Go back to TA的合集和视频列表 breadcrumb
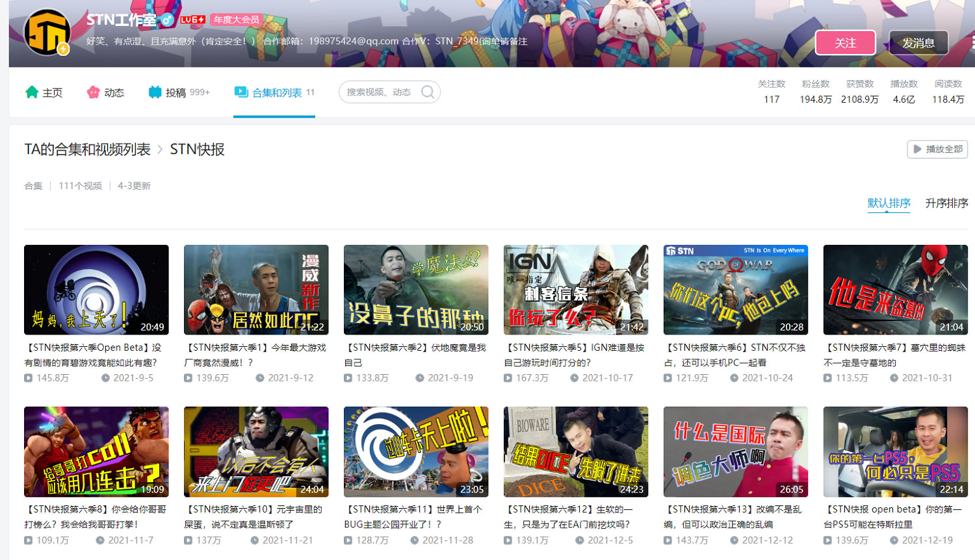Screen dimensions: 975x560 pyautogui.click(x=87, y=149)
